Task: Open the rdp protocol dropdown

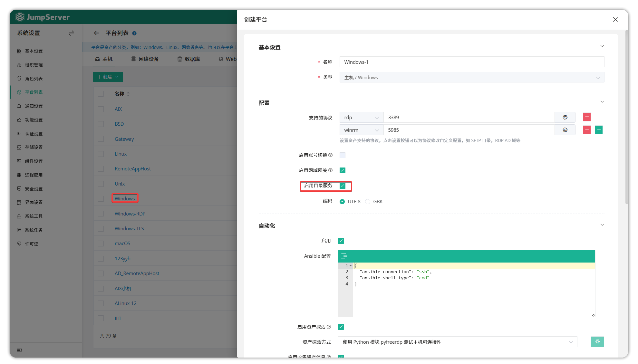Action: pyautogui.click(x=361, y=118)
